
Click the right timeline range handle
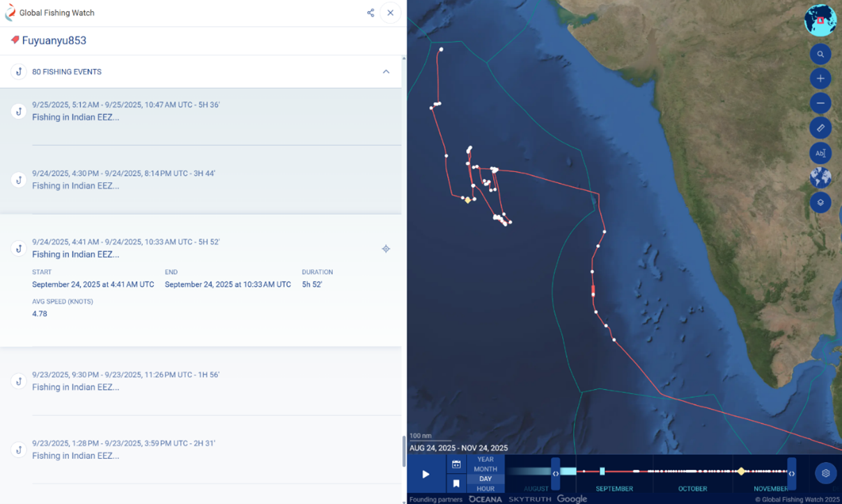click(791, 474)
